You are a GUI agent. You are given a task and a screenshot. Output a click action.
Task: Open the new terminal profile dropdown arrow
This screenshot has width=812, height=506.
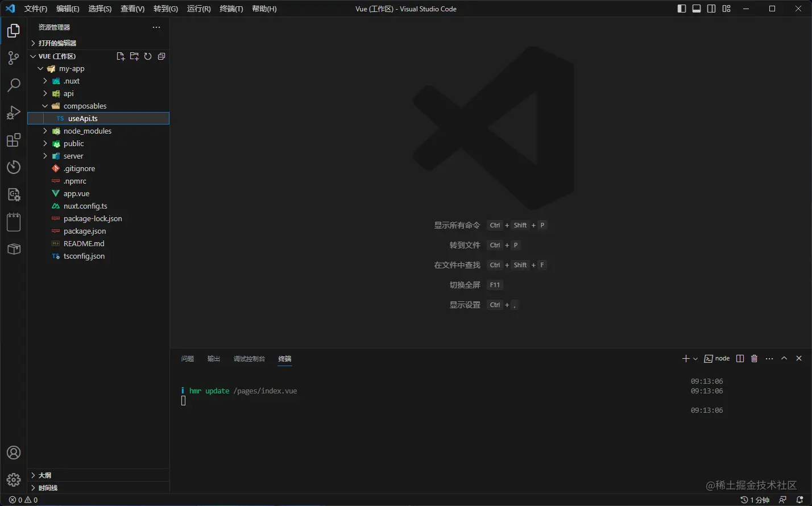(695, 359)
